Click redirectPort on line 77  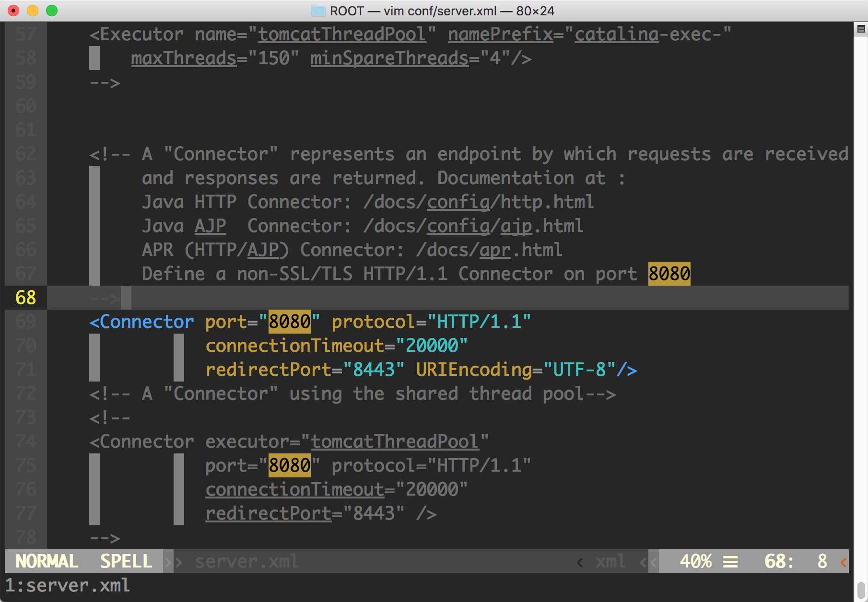[x=269, y=513]
